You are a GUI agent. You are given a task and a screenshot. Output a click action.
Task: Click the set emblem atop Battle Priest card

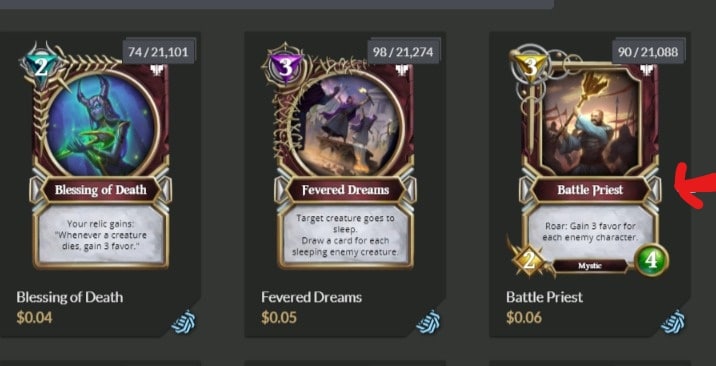(646, 70)
